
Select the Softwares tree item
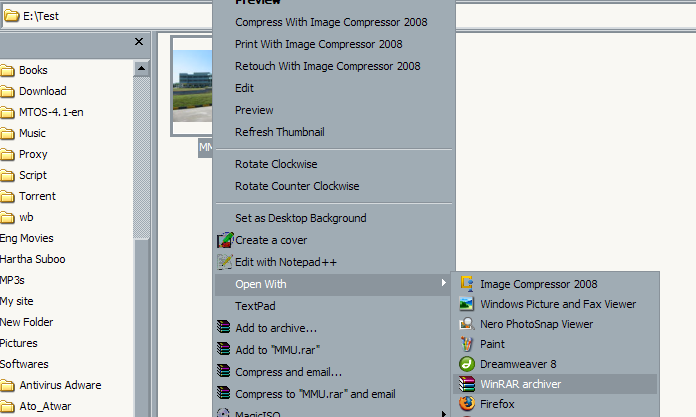[24, 364]
